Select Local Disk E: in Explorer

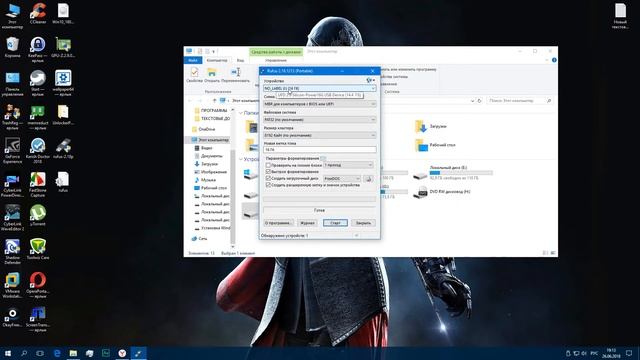point(452,173)
